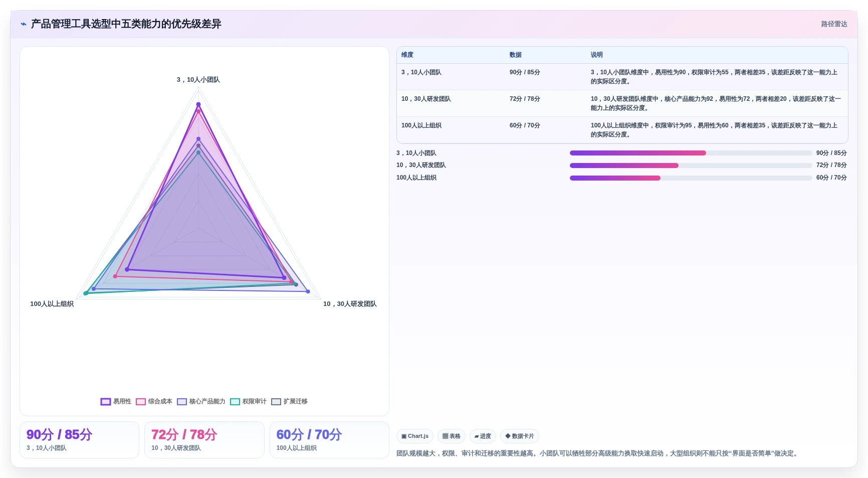Toggle the 核心产品能力 legend series
Screen dimensions: 868x478
[201, 401]
